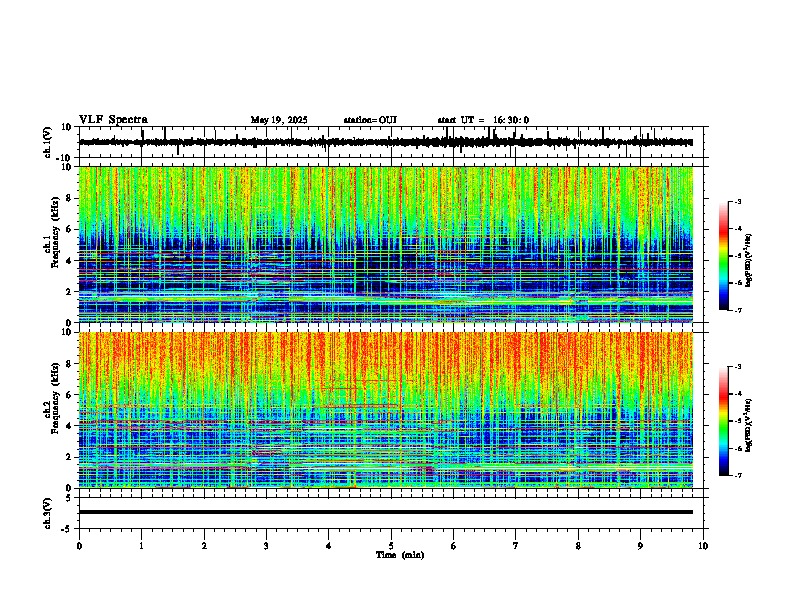Click the ch.1 voltage waveform trace
The height and width of the screenshot is (612, 792).
386,142
